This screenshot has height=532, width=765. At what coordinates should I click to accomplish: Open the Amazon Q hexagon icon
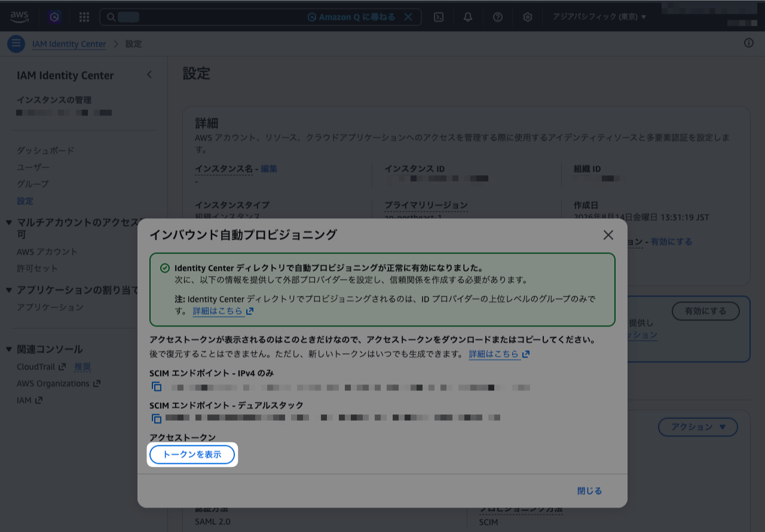click(x=55, y=17)
